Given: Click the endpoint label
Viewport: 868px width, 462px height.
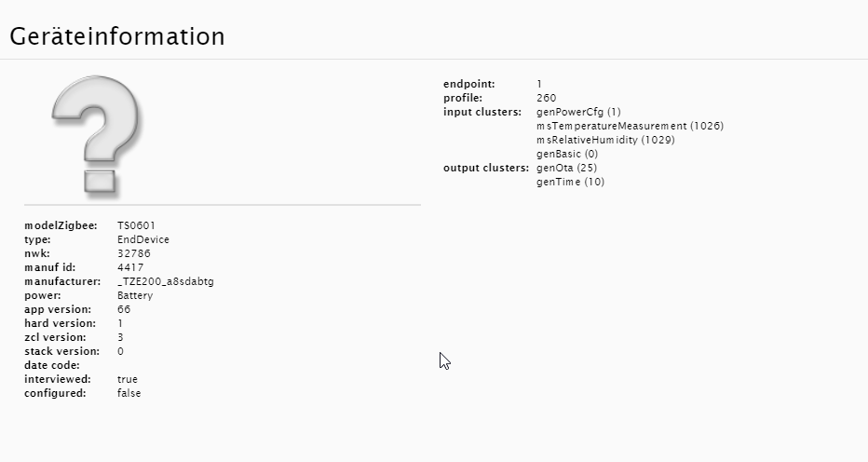Looking at the screenshot, I should tap(469, 84).
